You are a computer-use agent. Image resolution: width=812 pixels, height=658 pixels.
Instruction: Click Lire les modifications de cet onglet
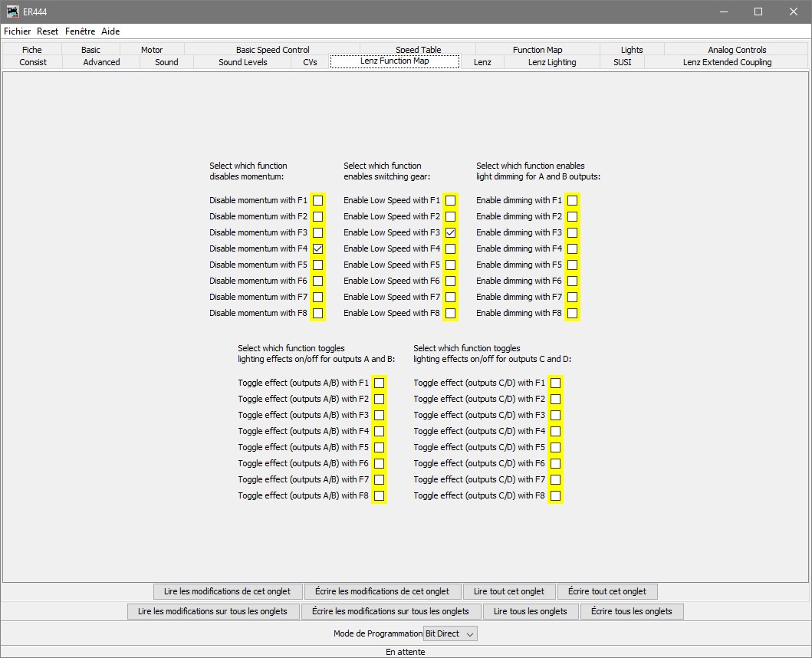click(227, 591)
